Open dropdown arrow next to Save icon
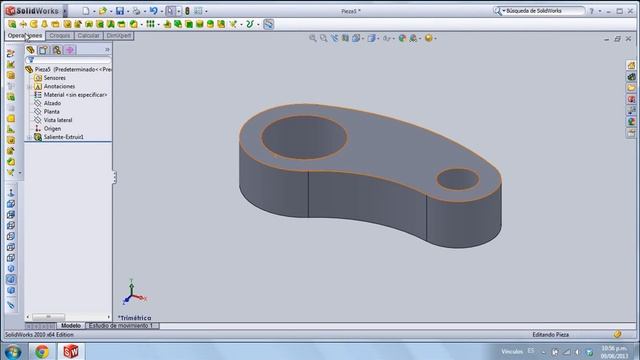The width and height of the screenshot is (640, 360). point(128,11)
